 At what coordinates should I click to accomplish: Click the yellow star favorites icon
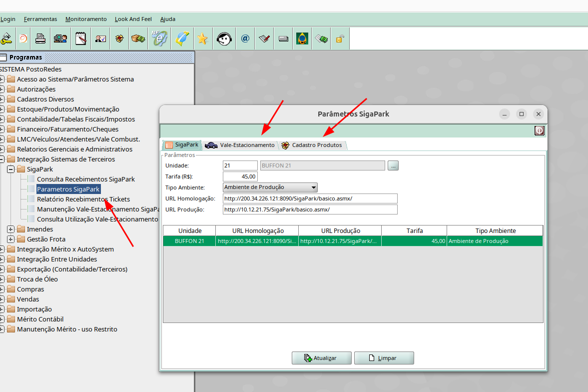202,38
